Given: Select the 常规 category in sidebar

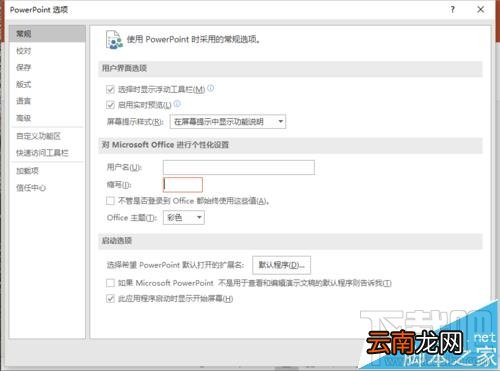Looking at the screenshot, I should coord(47,34).
